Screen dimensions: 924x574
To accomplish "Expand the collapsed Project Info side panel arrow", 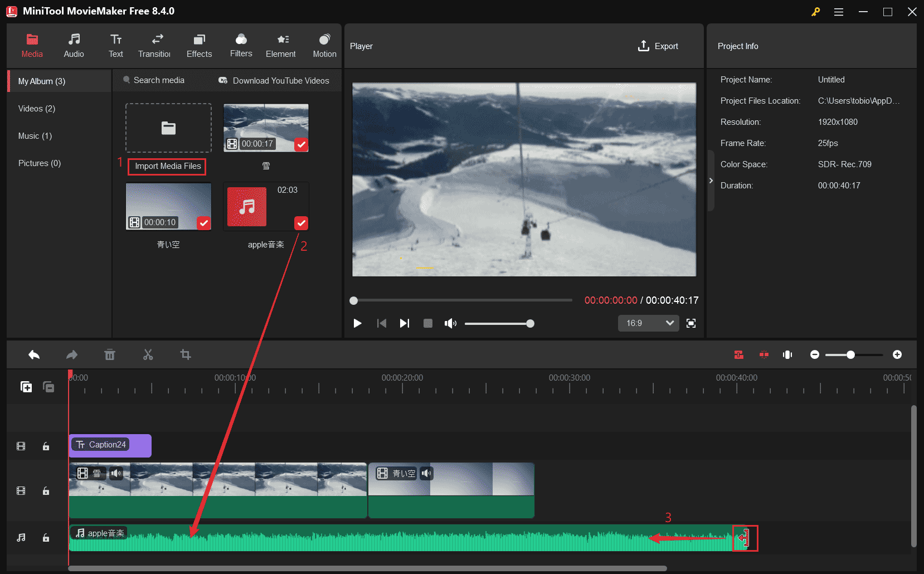I will (711, 181).
